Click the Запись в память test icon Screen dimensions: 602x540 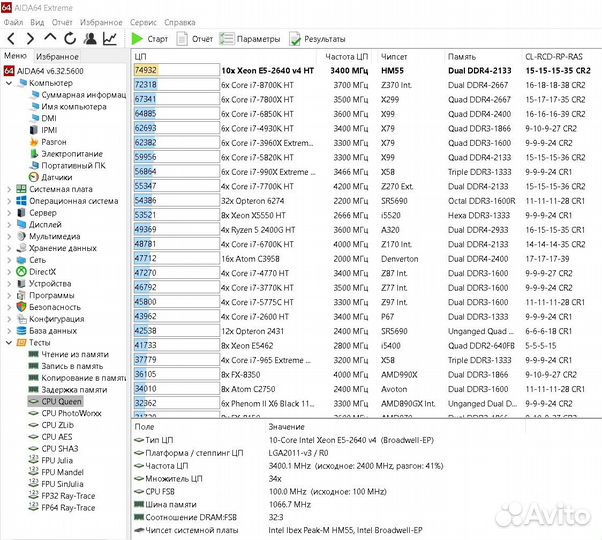[34, 366]
